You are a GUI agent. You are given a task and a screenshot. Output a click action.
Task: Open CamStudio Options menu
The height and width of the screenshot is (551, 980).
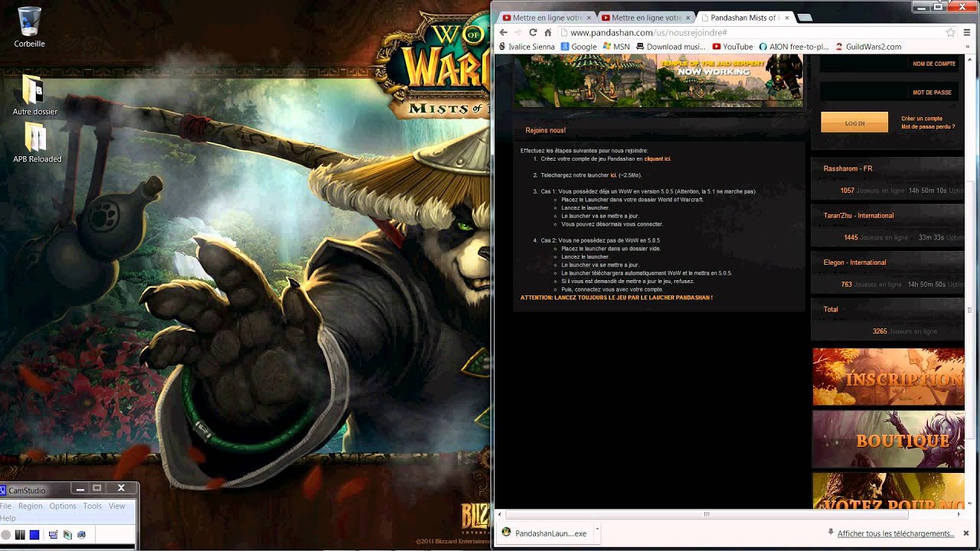point(63,506)
